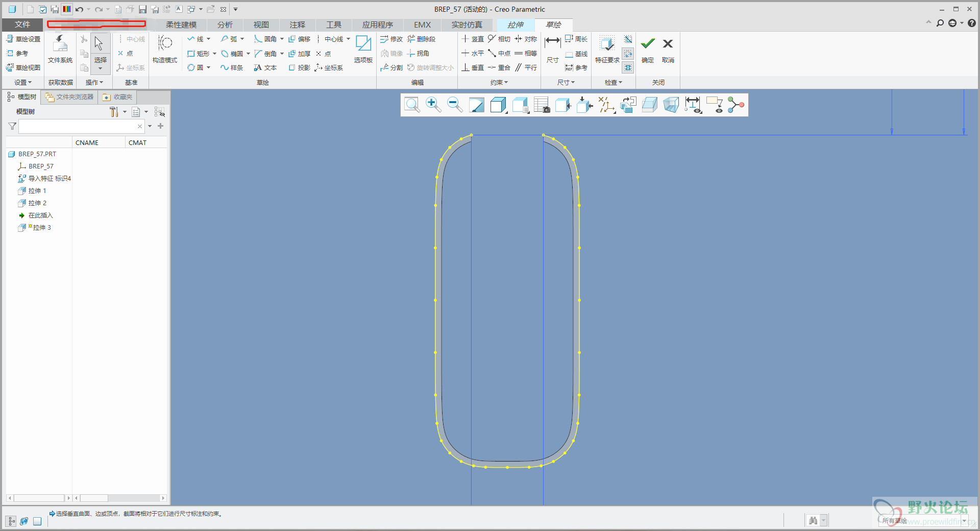Screen dimensions: 980x531
Task: Click the Find binoculars icon in status bar
Action: click(x=813, y=520)
